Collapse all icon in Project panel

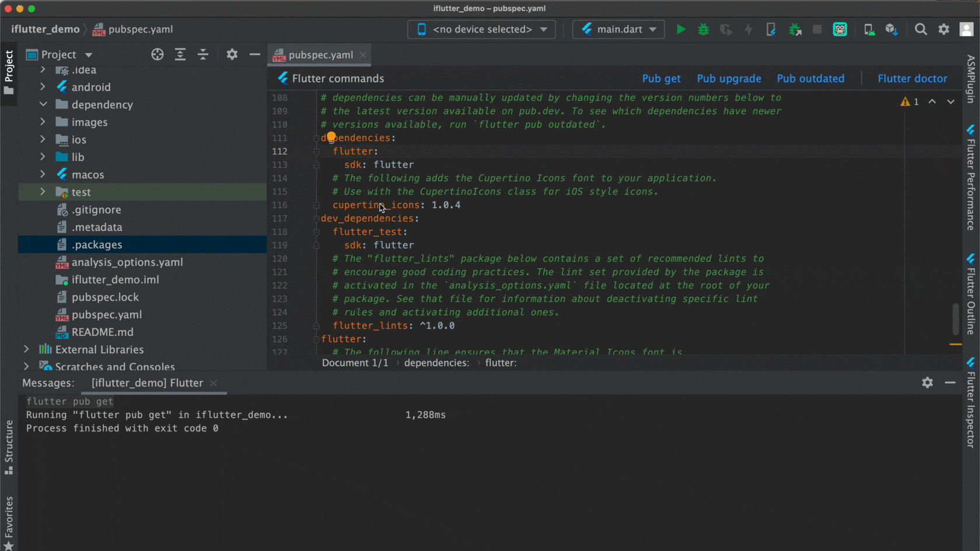point(203,54)
